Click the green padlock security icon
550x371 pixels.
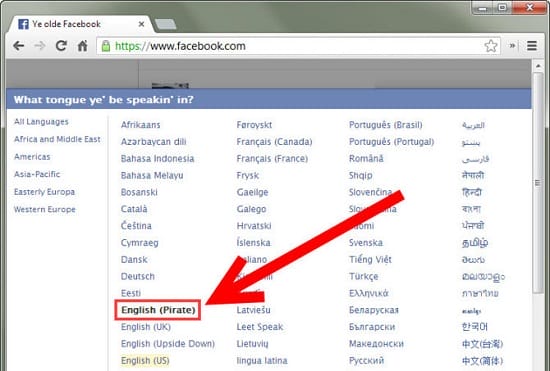pyautogui.click(x=106, y=46)
